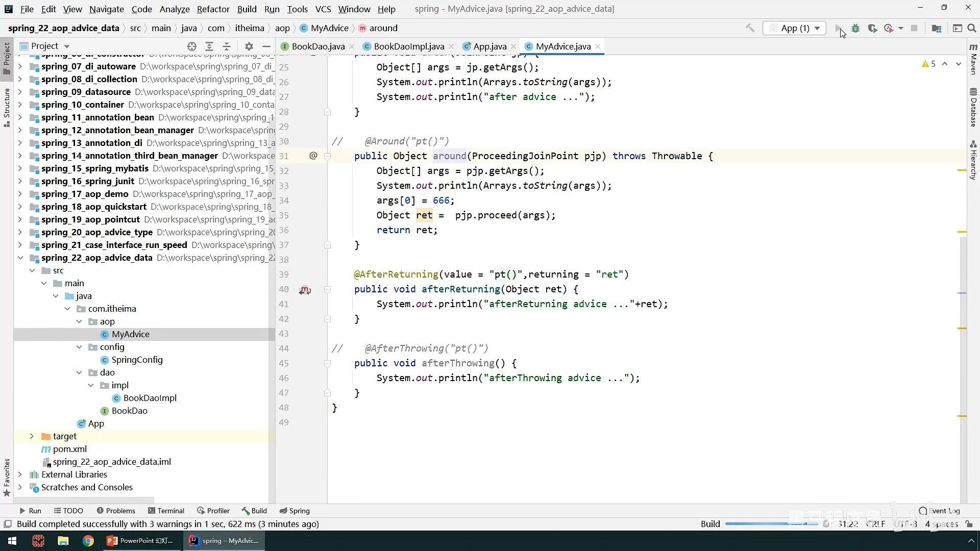This screenshot has height=551, width=980.
Task: Toggle the Structure side panel
Action: 7,107
